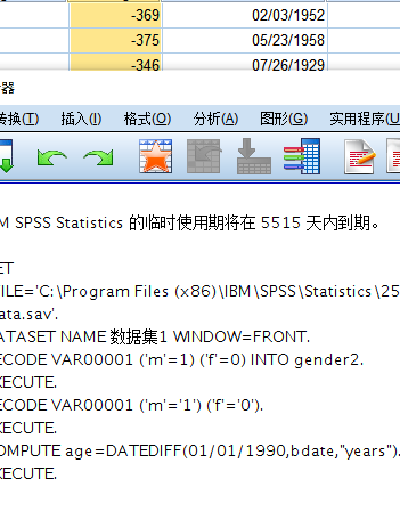Click the RECODE line with ('m'='1') ('f'='0')
This screenshot has height=532, width=400.
coord(132,405)
